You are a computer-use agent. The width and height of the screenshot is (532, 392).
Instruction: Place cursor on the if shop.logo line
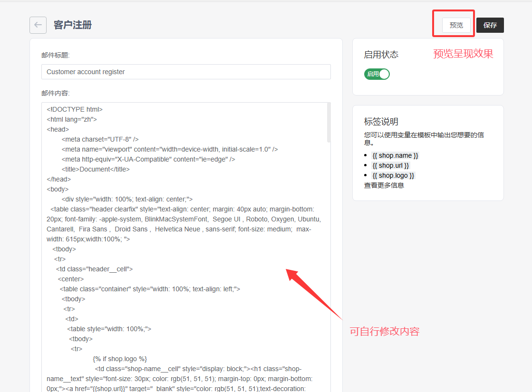click(120, 359)
